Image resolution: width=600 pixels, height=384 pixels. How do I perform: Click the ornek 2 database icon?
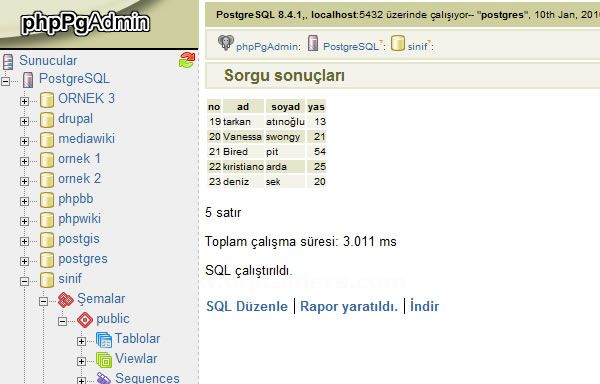[x=47, y=180]
